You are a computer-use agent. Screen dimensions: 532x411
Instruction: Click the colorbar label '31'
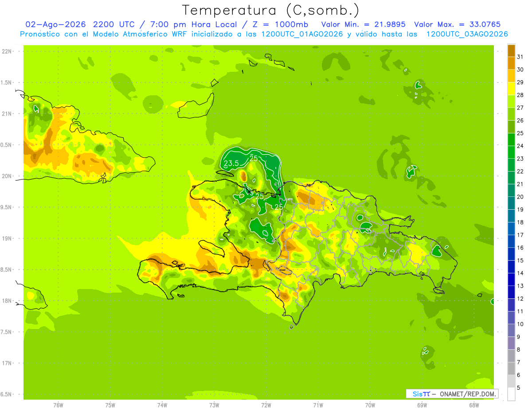[520, 57]
